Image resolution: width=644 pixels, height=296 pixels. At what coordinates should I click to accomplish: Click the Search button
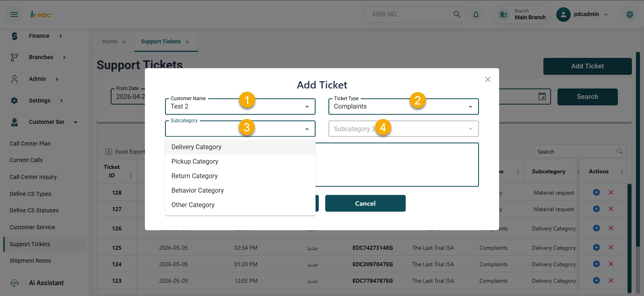588,97
